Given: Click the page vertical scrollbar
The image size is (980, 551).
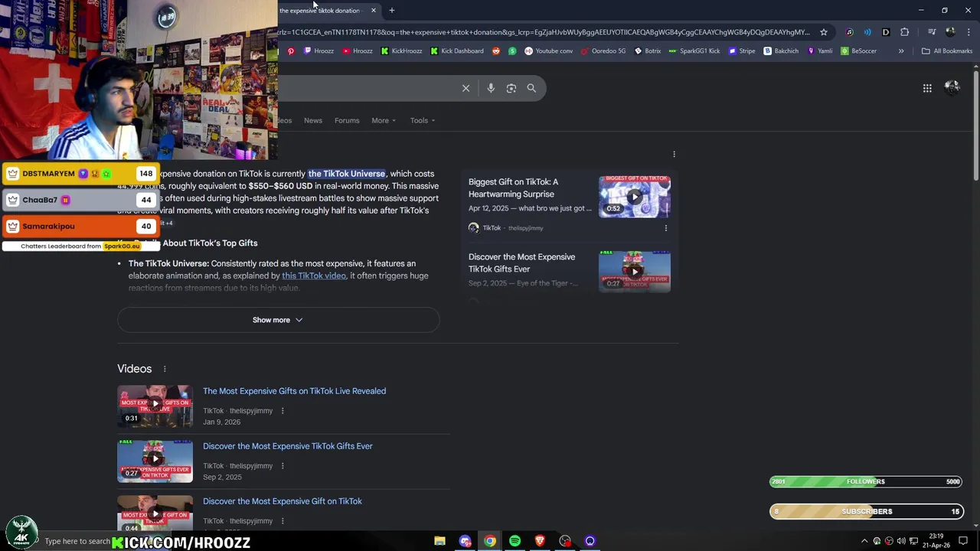Looking at the screenshot, I should 975,126.
